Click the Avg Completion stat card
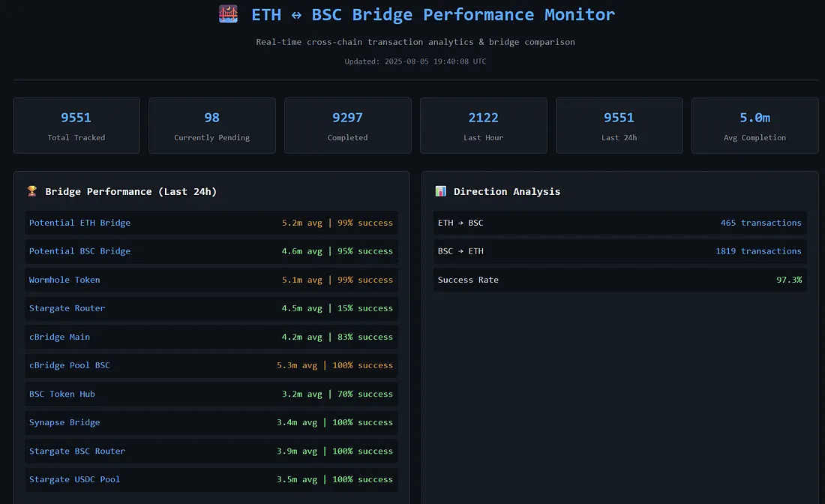 [x=754, y=125]
